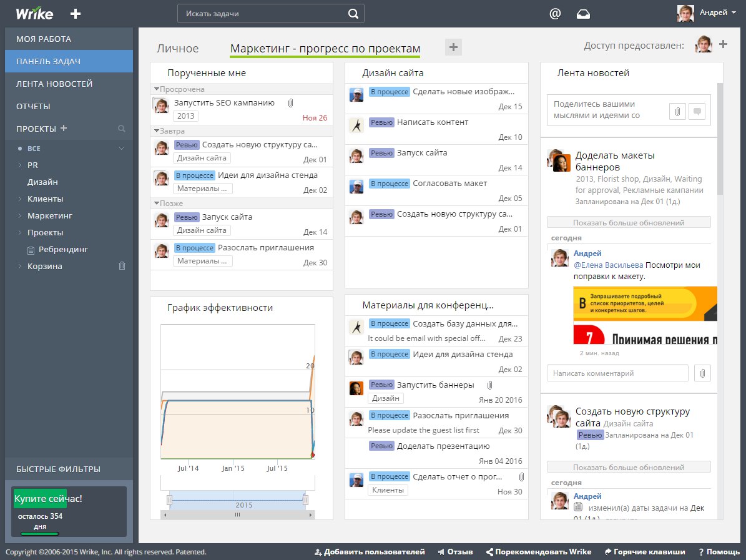
Task: Select ПАНЕЛЬ ЗАДАЧ in sidebar
Action: 69,61
